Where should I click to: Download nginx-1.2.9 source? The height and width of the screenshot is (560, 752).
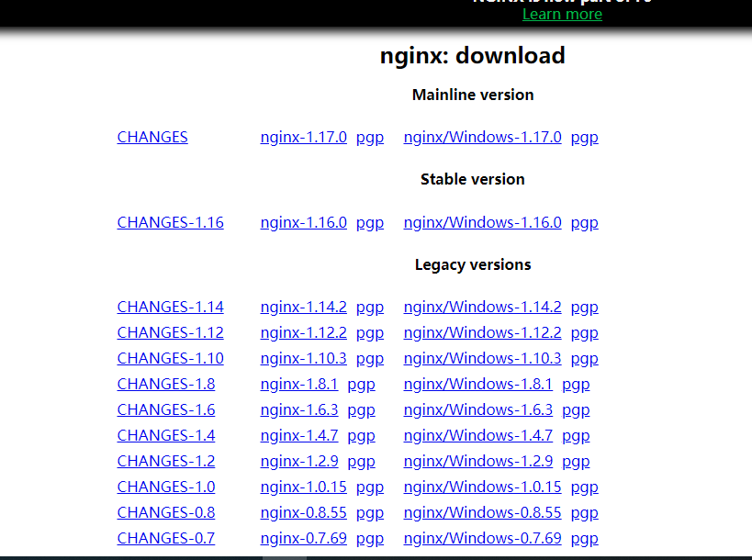coord(299,461)
